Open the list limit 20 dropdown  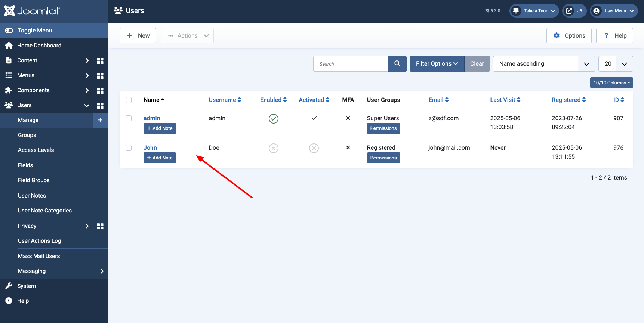[x=616, y=64]
